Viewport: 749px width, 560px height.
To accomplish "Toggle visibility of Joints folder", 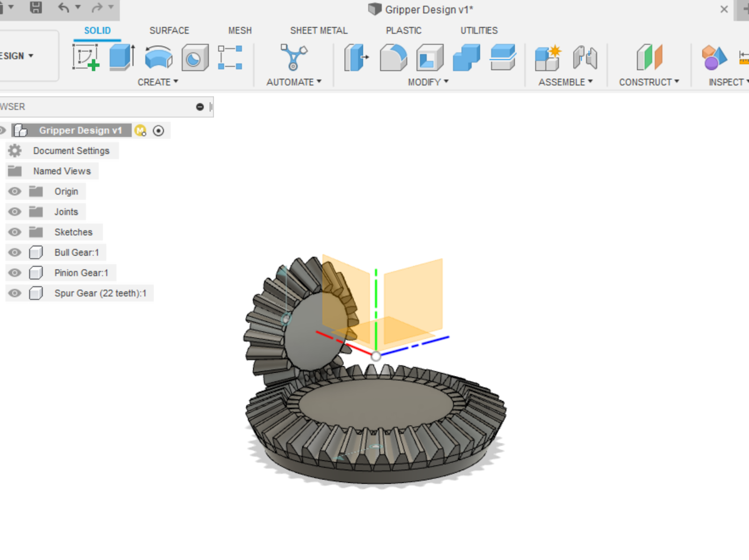I will point(15,212).
